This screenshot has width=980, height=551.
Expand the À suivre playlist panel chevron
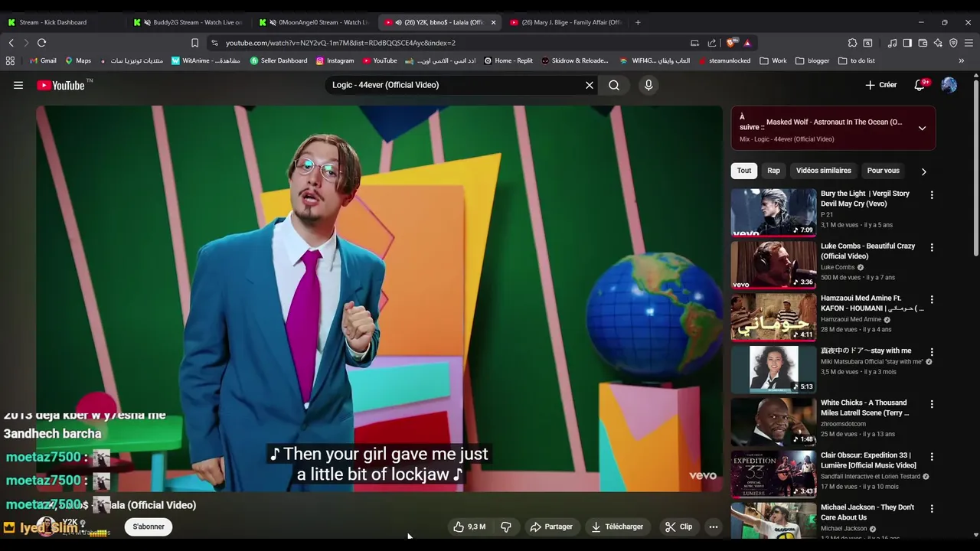(x=922, y=129)
